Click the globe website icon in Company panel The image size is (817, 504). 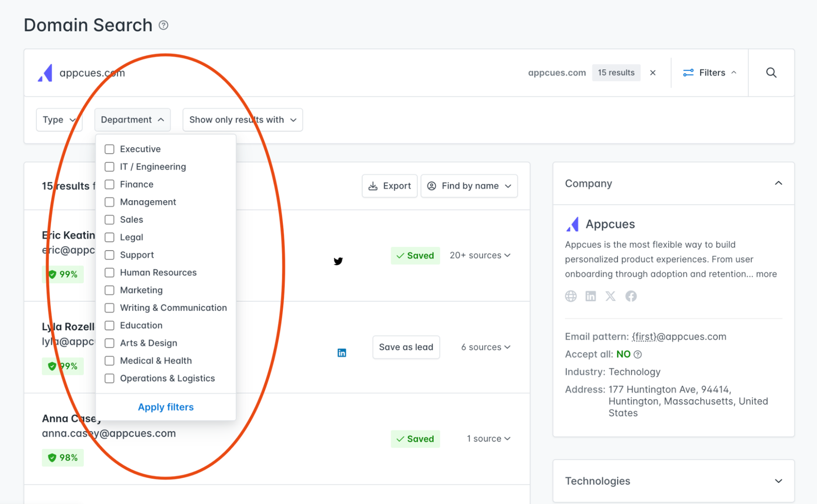pos(570,296)
